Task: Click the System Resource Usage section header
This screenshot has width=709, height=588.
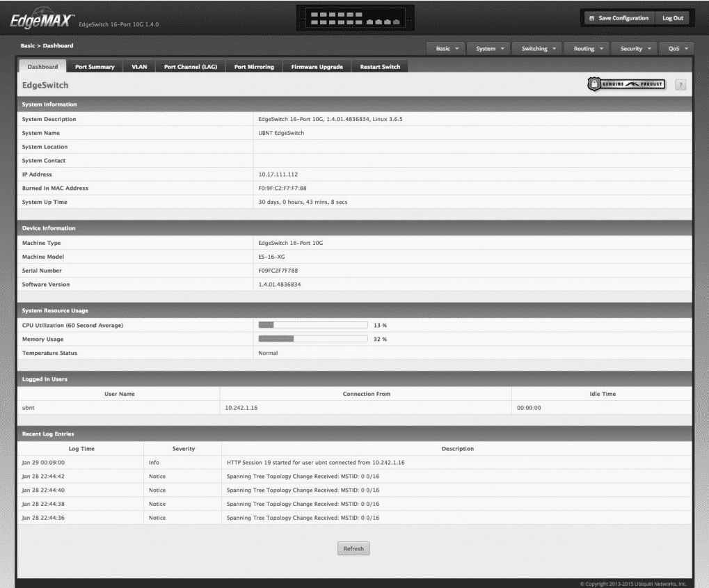Action: point(355,310)
